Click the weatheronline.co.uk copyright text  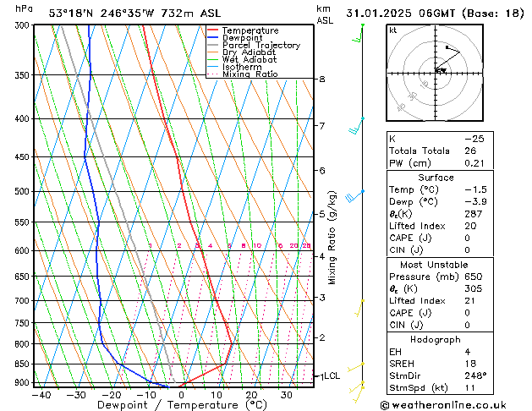coord(443,405)
